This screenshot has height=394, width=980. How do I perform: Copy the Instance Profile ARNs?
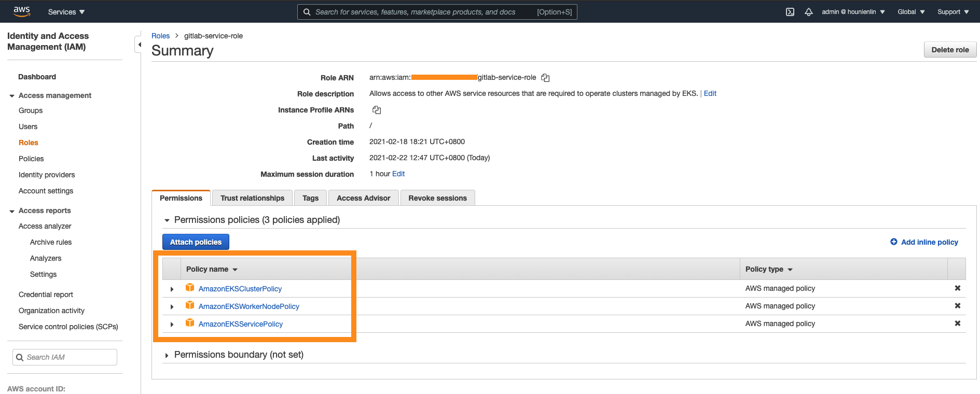pos(377,110)
